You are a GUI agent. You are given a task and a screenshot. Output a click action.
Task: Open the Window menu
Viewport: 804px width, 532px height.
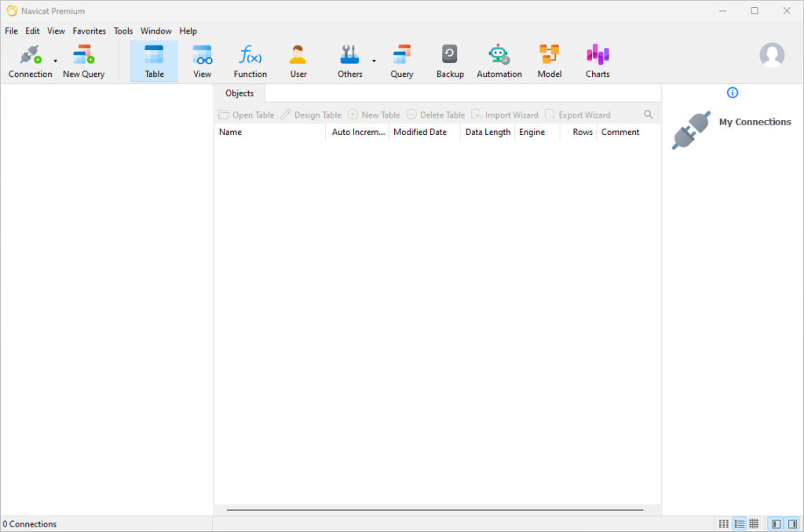click(156, 31)
